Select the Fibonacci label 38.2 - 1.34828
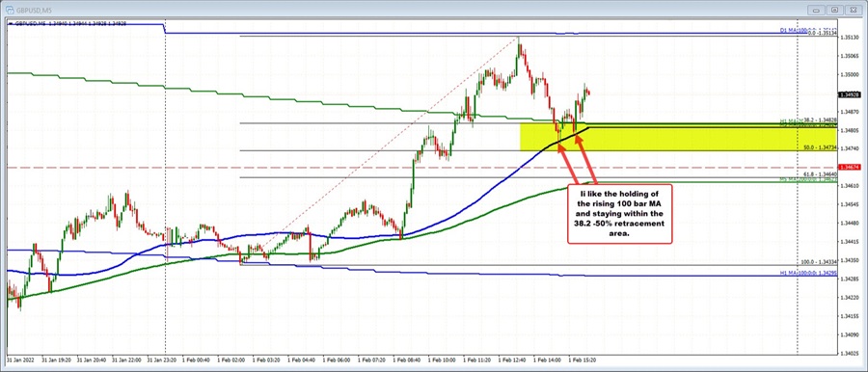This screenshot has width=868, height=372. point(821,120)
